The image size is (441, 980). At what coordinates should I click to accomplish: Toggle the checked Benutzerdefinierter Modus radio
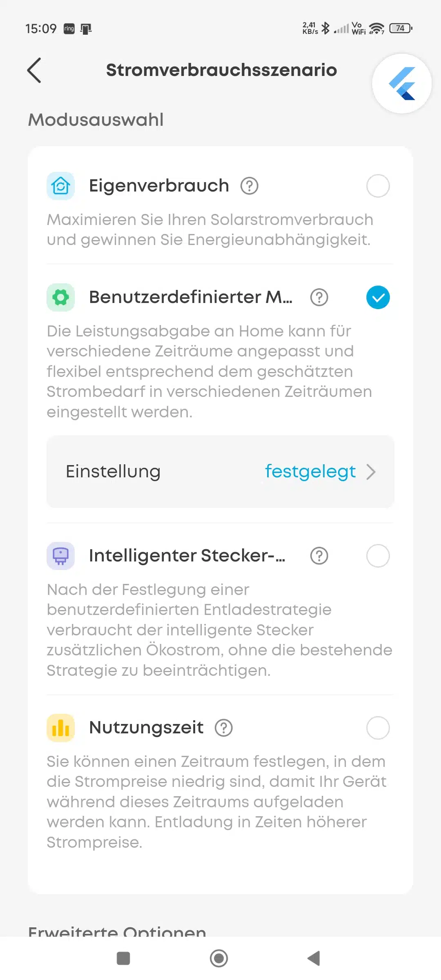[378, 297]
